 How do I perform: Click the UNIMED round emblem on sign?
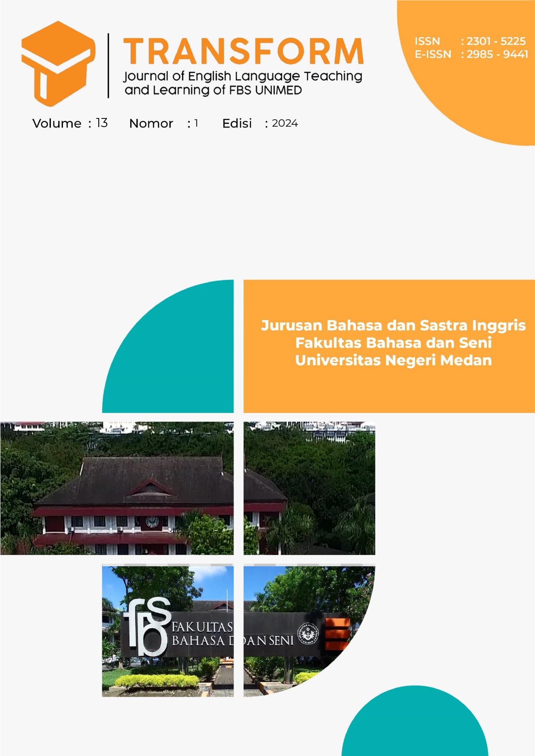(x=308, y=634)
